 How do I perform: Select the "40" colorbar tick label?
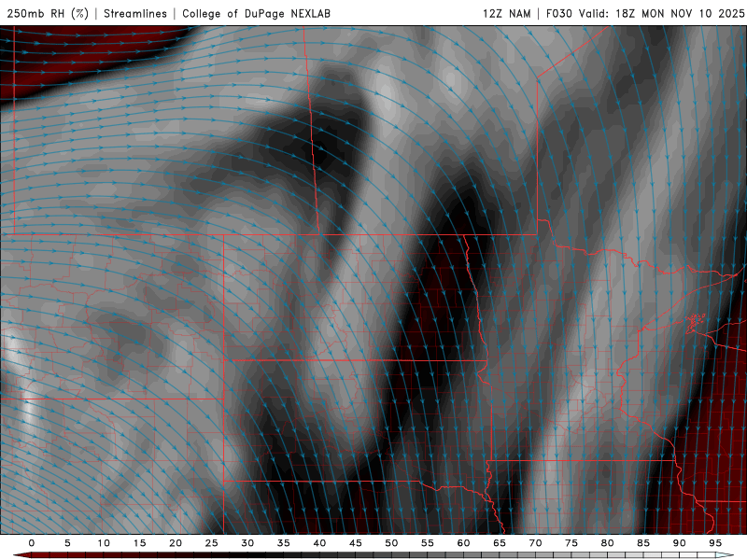319,543
